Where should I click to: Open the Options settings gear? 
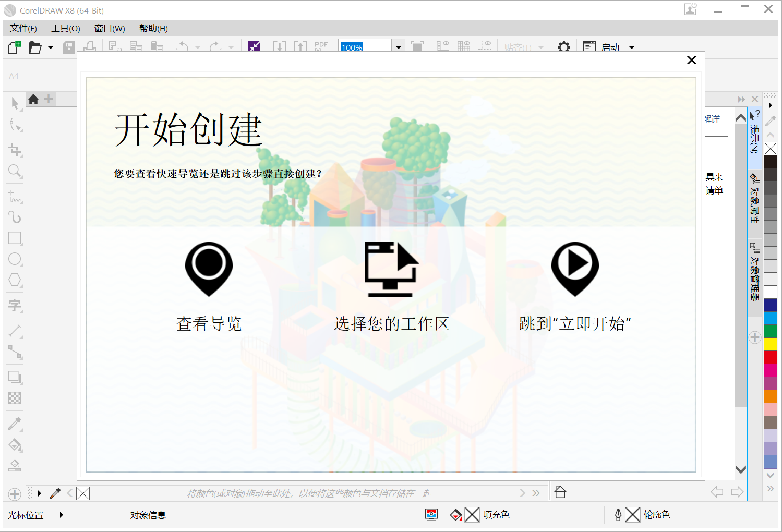pyautogui.click(x=564, y=47)
